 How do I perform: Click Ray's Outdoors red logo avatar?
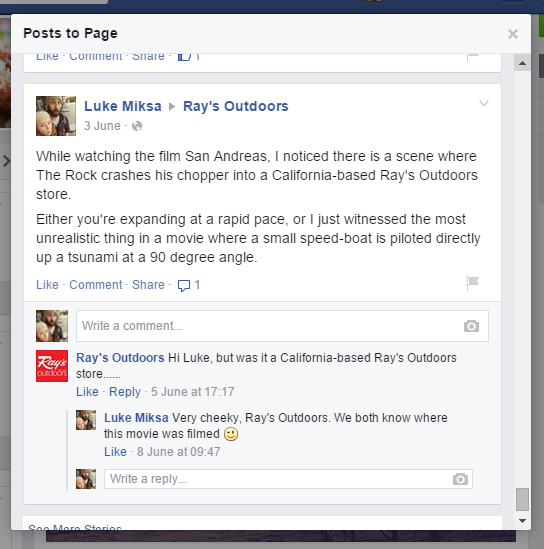(x=52, y=366)
